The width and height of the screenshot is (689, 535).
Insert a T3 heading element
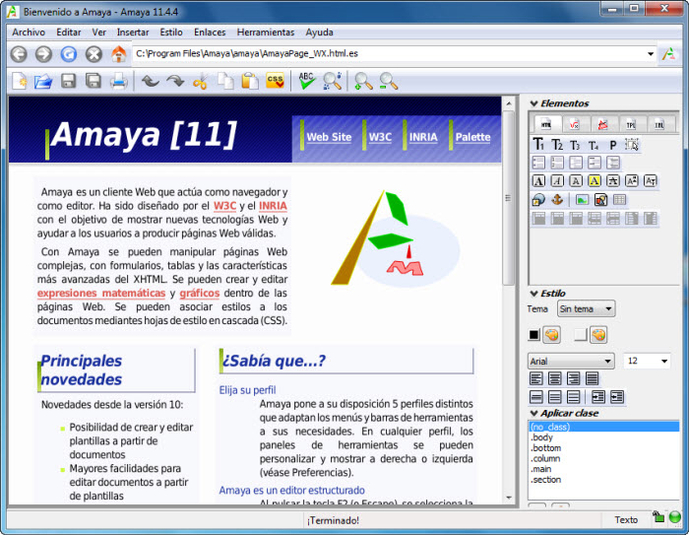pyautogui.click(x=575, y=145)
